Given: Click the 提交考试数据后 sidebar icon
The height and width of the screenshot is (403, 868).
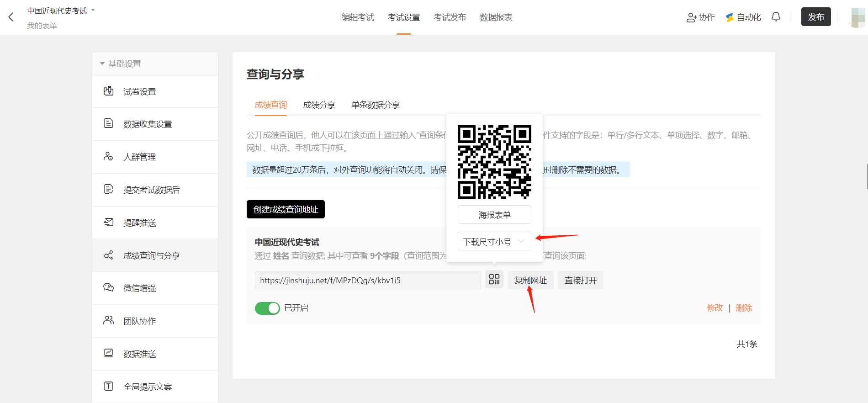Looking at the screenshot, I should [x=108, y=189].
